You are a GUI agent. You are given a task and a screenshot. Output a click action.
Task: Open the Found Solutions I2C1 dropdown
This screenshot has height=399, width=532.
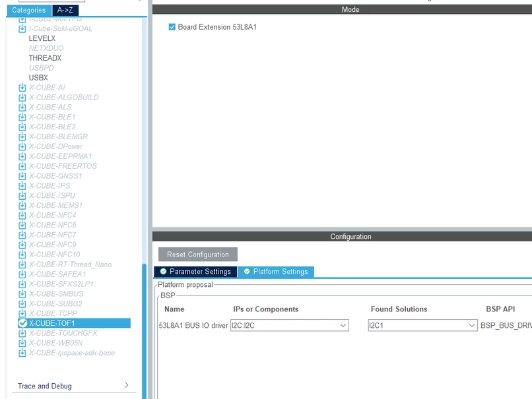[x=422, y=325]
